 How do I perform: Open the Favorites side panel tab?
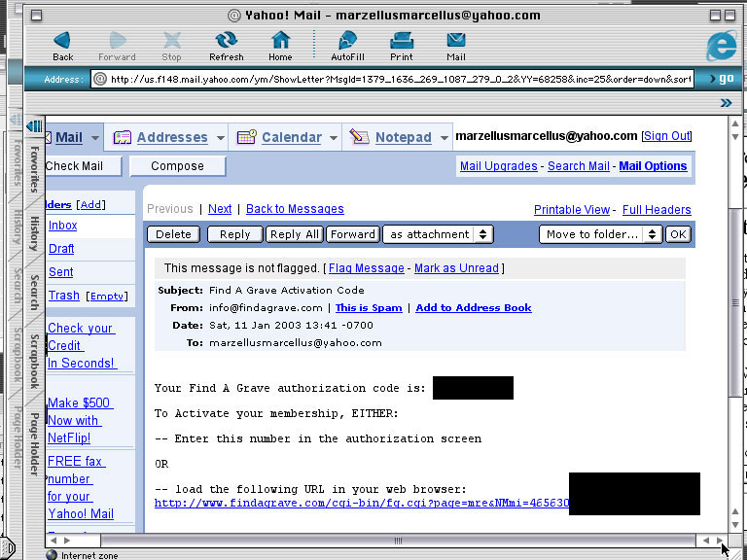(34, 170)
